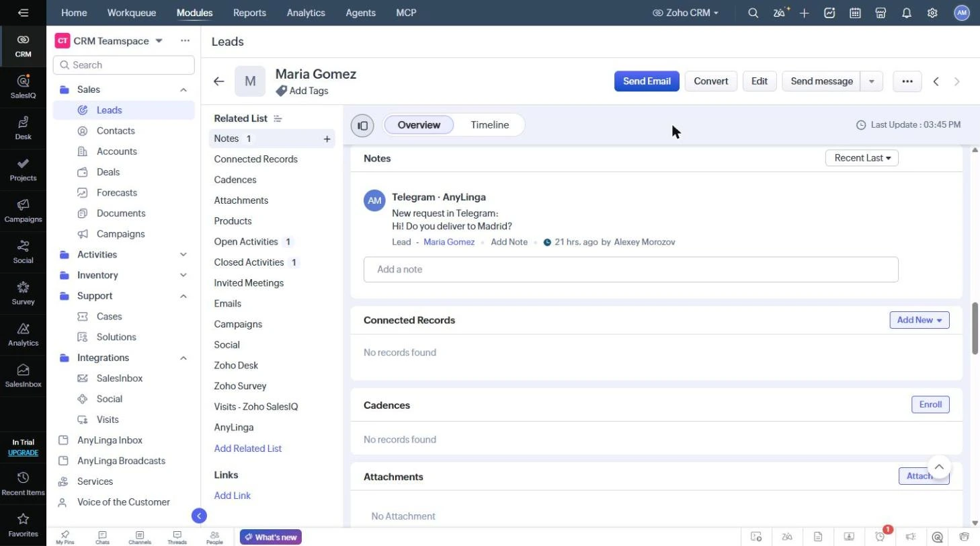This screenshot has width=980, height=546.
Task: Open Favorites star in left rail
Action: coord(23,524)
